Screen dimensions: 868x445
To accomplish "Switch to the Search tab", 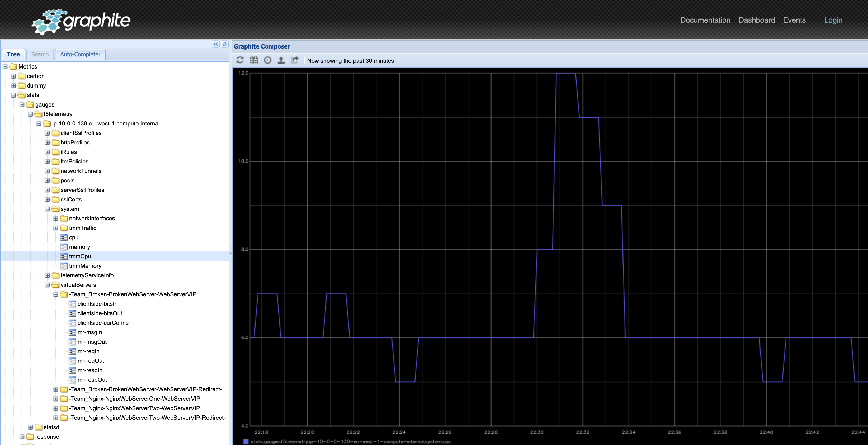I will click(40, 54).
